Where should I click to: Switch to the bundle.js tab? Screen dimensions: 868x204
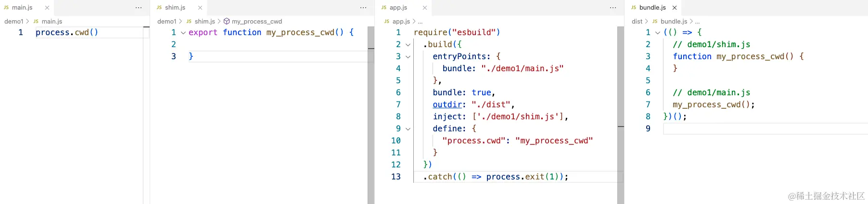click(x=652, y=8)
